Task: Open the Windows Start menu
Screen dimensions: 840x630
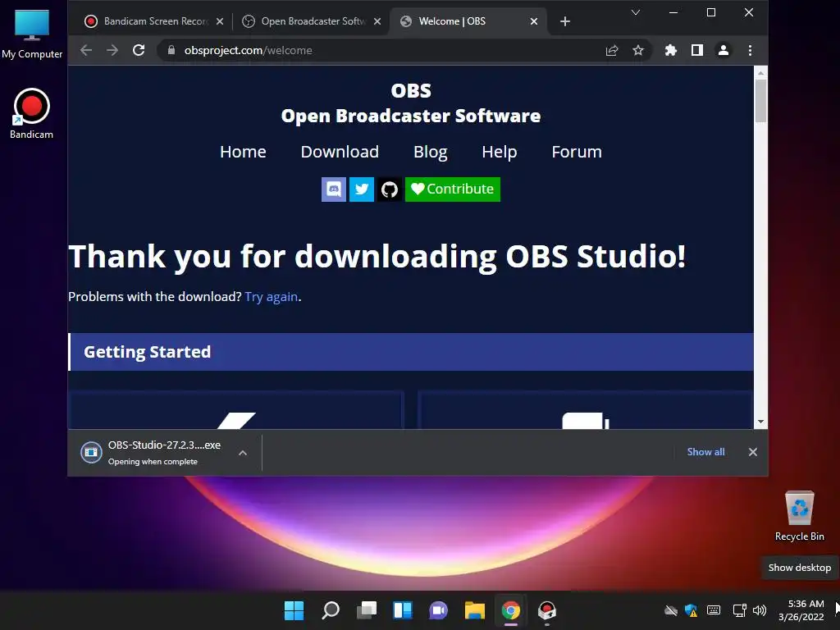Action: pyautogui.click(x=294, y=610)
